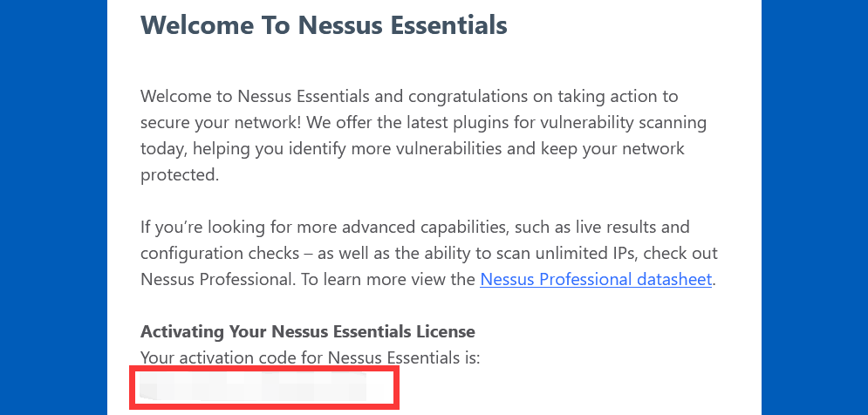This screenshot has height=415, width=868.
Task: Open the Nessus Professional datasheet link
Action: [596, 280]
